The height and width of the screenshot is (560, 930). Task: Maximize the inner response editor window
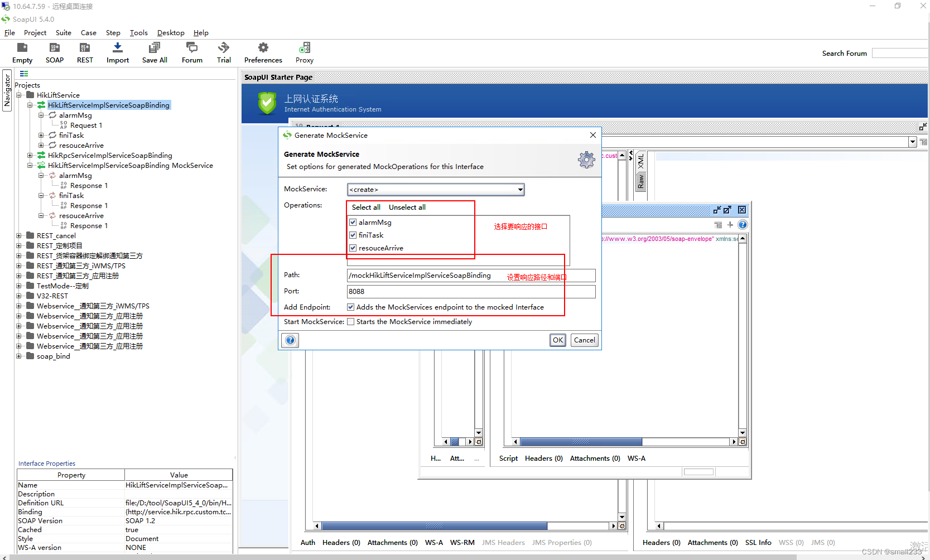click(x=727, y=210)
